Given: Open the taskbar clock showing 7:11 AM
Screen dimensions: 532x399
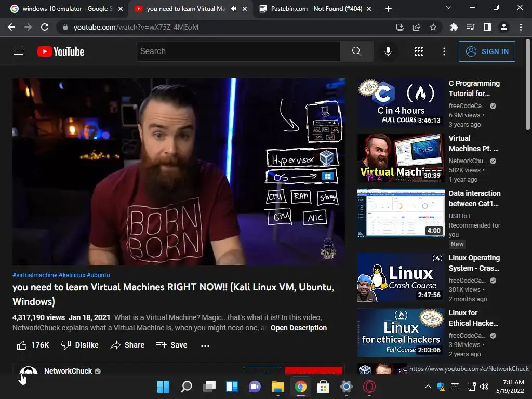Looking at the screenshot, I should [x=510, y=387].
